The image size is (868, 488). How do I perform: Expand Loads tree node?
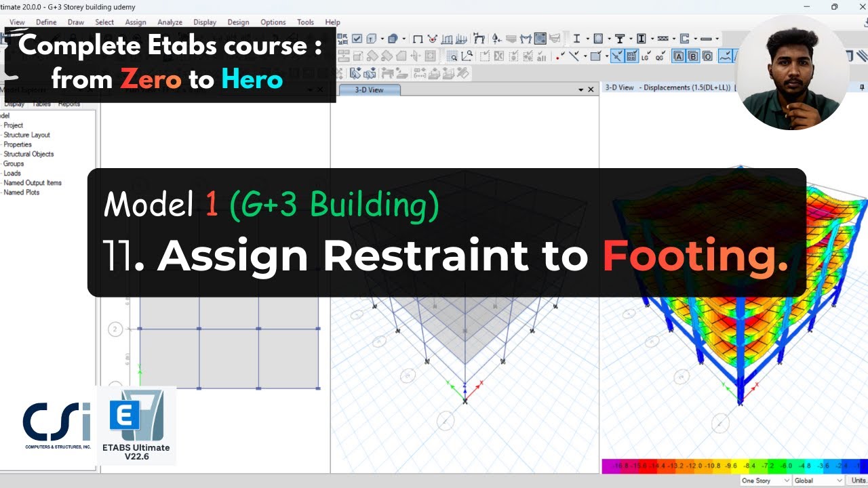click(12, 174)
